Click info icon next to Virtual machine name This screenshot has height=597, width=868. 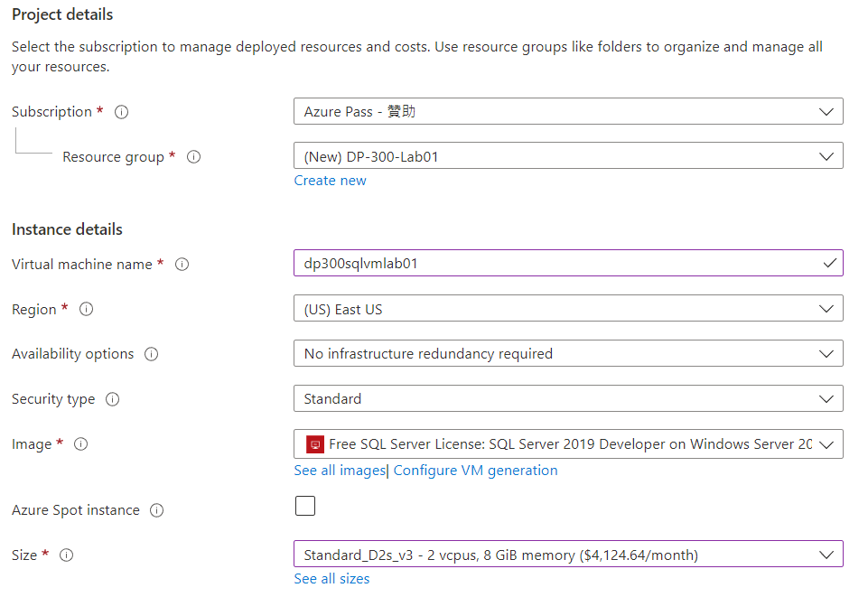click(182, 265)
